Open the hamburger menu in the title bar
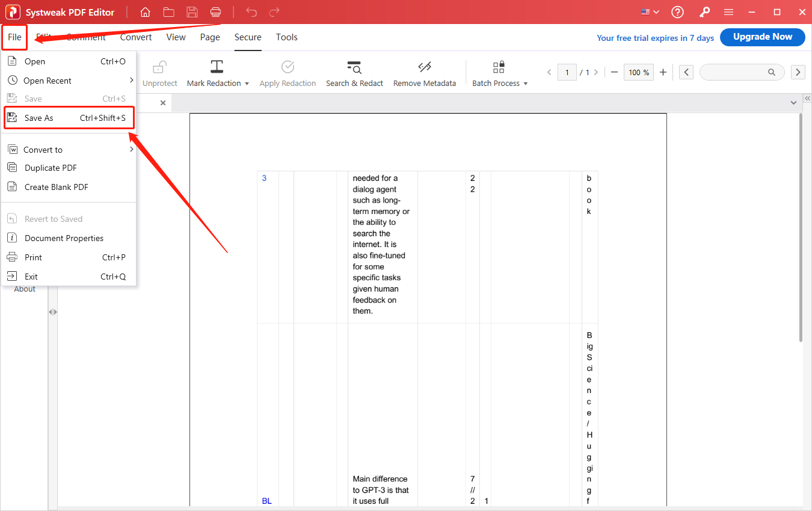This screenshot has width=812, height=511. (728, 12)
